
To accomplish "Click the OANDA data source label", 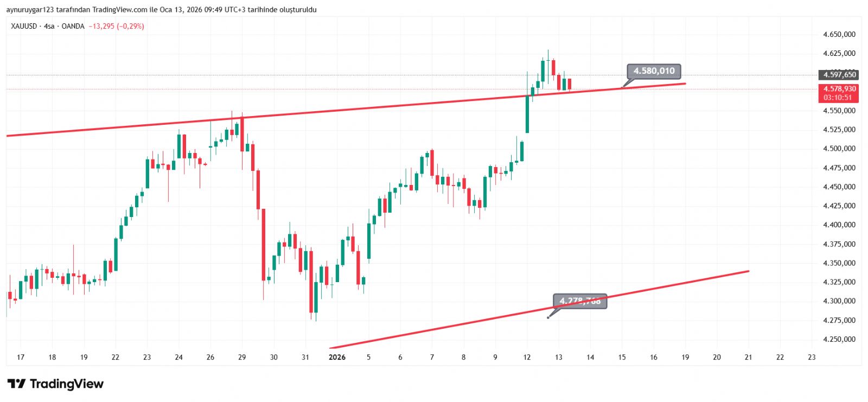I will pos(73,26).
